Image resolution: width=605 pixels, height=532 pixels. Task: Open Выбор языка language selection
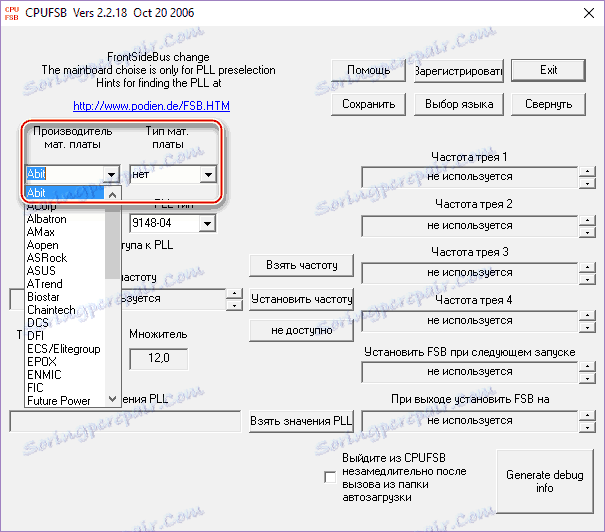tap(459, 104)
